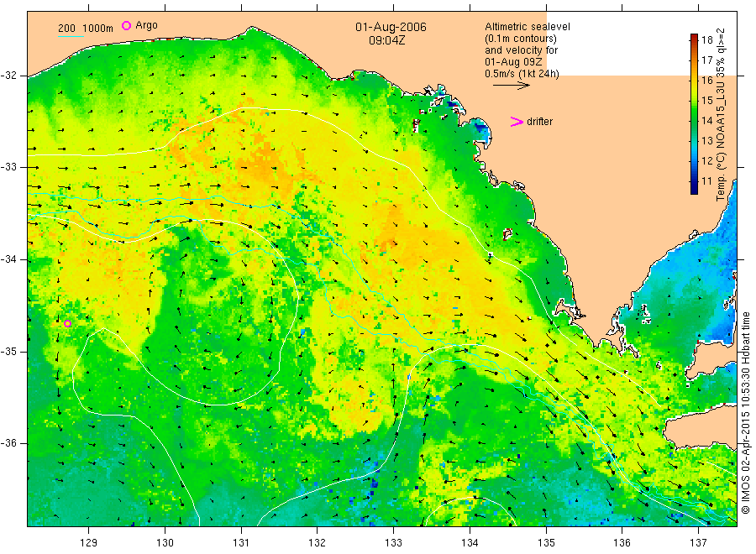756x554 pixels.
Task: Click the latitude label -32
Action: coord(8,76)
